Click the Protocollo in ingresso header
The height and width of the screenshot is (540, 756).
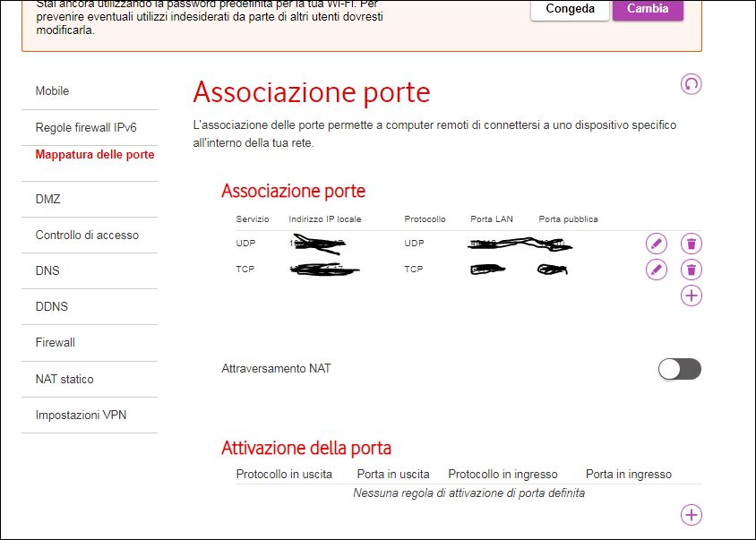coord(503,475)
